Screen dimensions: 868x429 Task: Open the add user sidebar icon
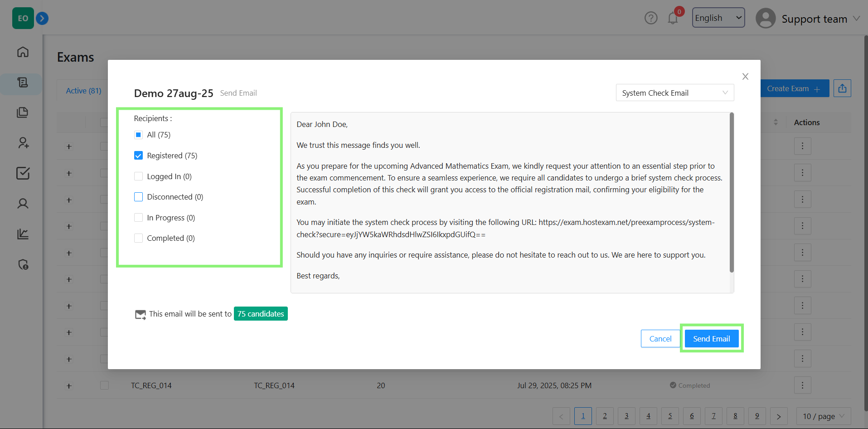coord(23,143)
